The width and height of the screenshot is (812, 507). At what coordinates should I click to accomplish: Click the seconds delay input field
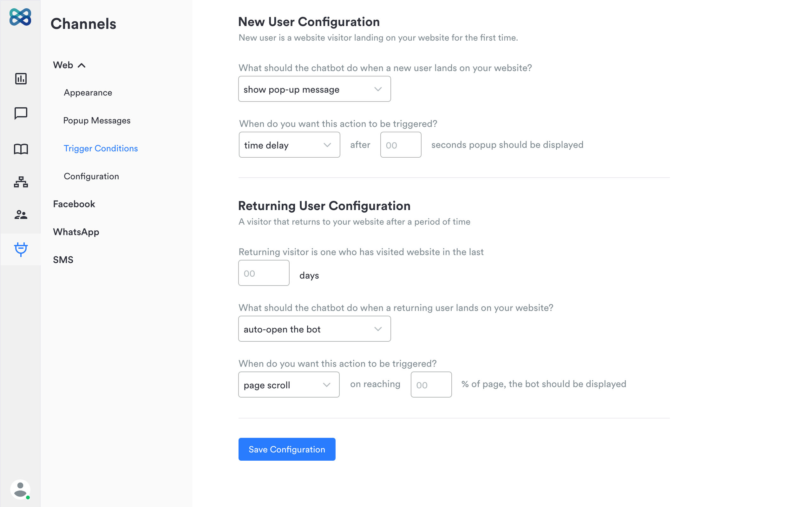tap(401, 145)
